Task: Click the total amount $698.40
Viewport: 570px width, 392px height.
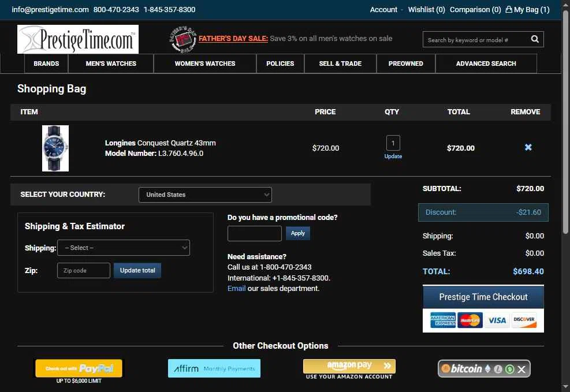Action: [528, 271]
